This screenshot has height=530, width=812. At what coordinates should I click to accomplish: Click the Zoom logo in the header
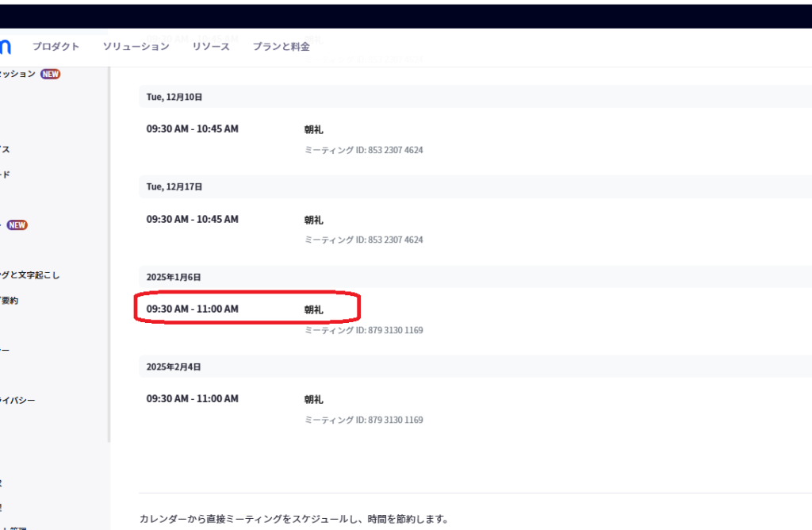pyautogui.click(x=5, y=47)
